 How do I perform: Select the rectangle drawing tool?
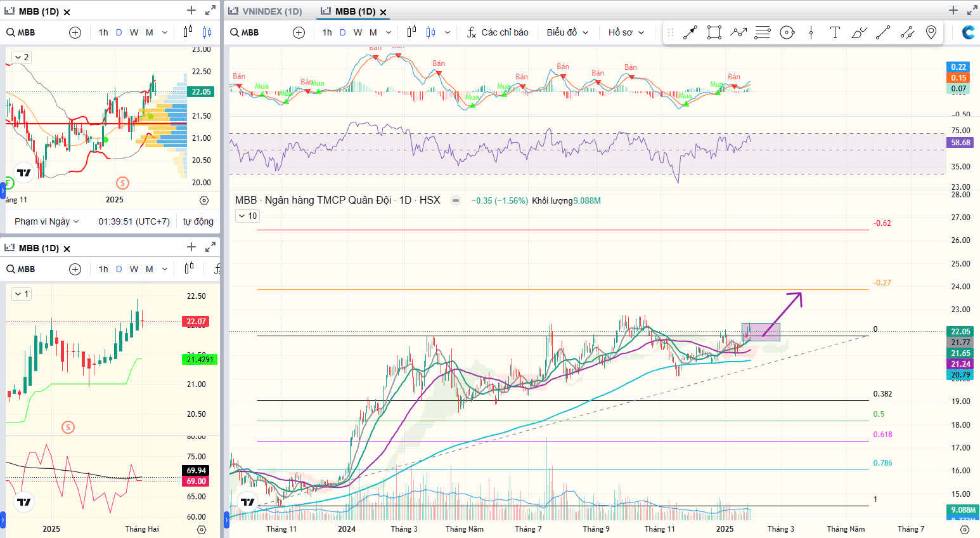[714, 32]
